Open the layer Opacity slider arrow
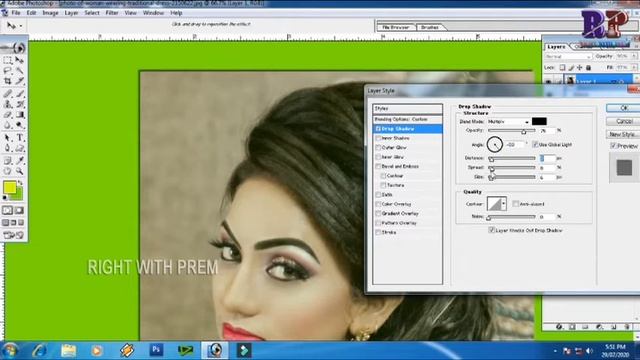This screenshot has width=640, height=360. (634, 56)
